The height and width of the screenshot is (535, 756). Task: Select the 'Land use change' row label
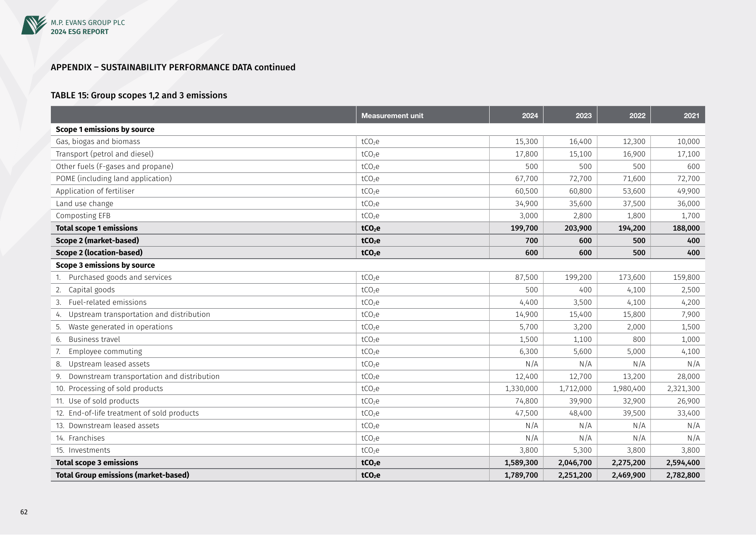(x=84, y=203)
